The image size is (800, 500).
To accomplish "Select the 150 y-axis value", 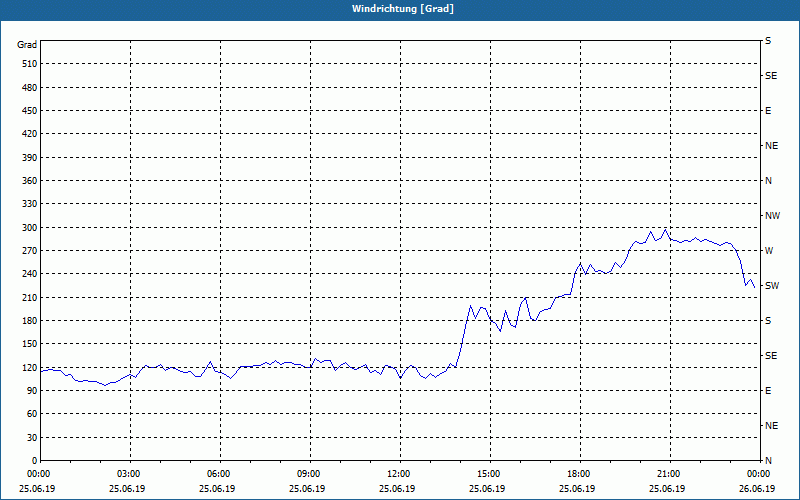I will [30, 343].
